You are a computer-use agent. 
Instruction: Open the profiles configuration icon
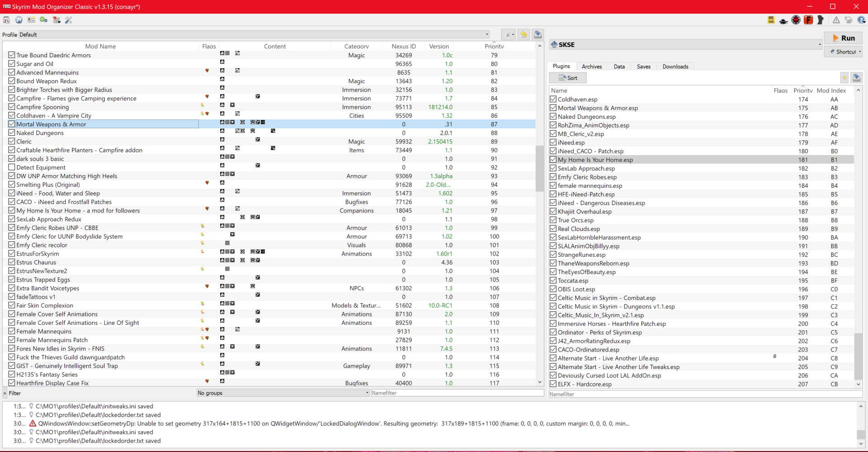[x=31, y=20]
